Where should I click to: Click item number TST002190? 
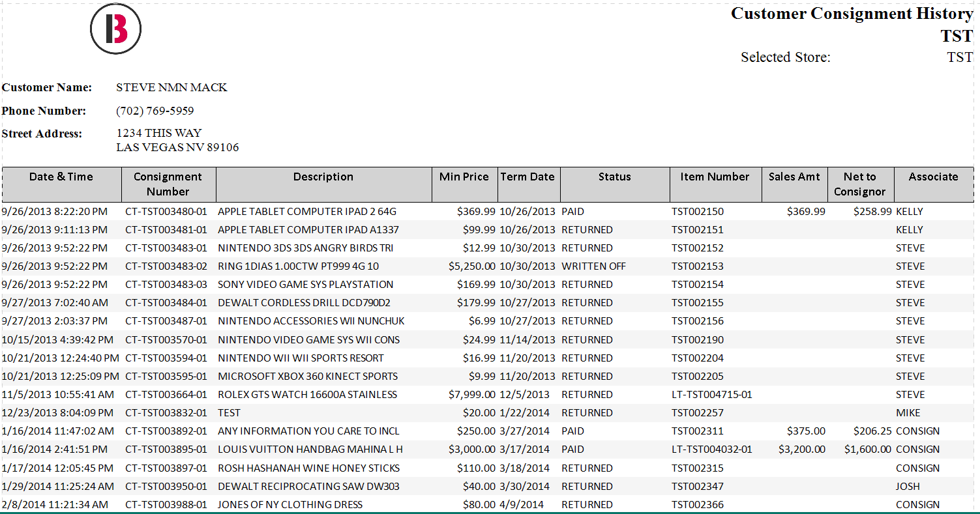point(698,340)
